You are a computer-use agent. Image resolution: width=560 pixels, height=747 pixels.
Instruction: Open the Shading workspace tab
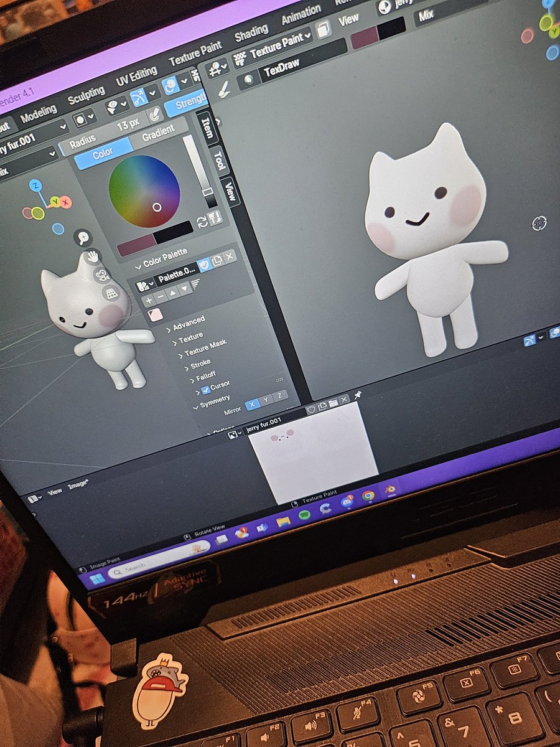[250, 32]
